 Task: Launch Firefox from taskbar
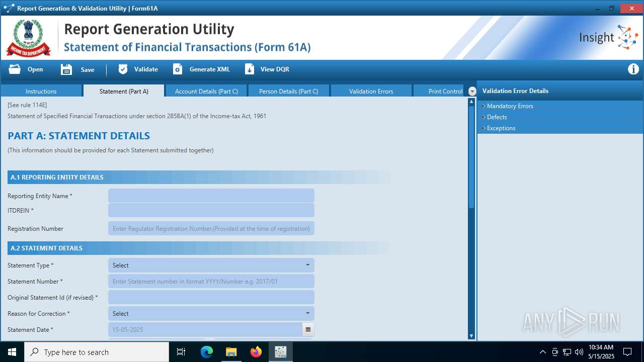coord(256,352)
